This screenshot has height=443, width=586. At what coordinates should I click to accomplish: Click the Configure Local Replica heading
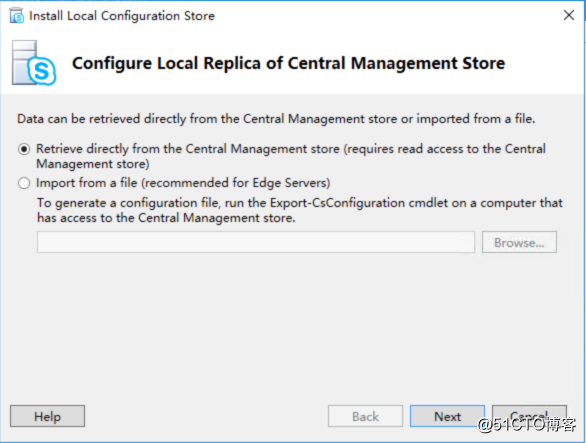[288, 63]
